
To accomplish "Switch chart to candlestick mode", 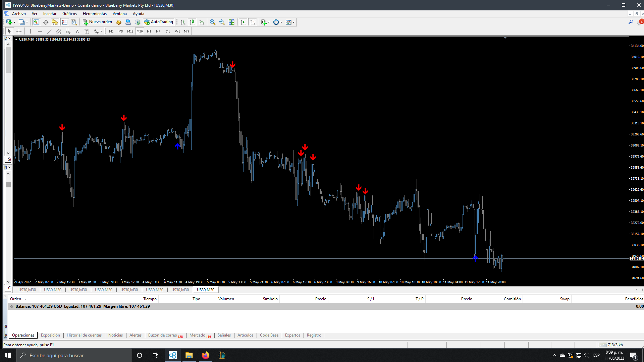I will click(192, 22).
